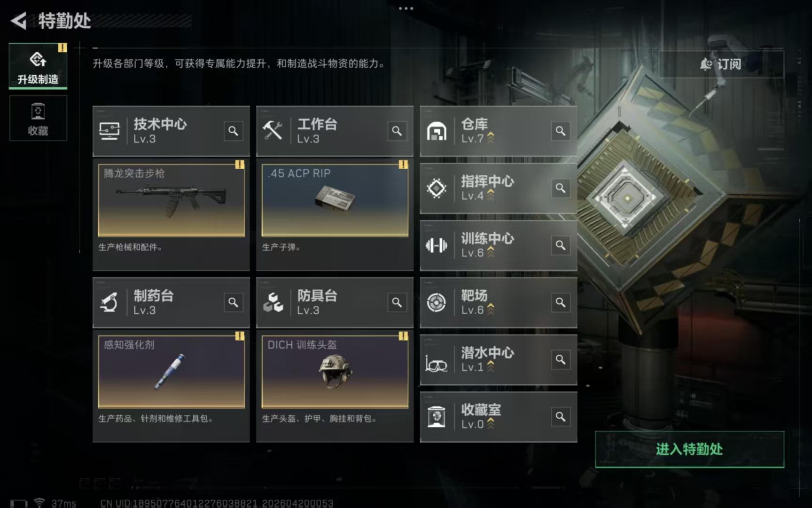Click the back arrow beside 特勤处
Screen dimensions: 812x508
coord(19,21)
